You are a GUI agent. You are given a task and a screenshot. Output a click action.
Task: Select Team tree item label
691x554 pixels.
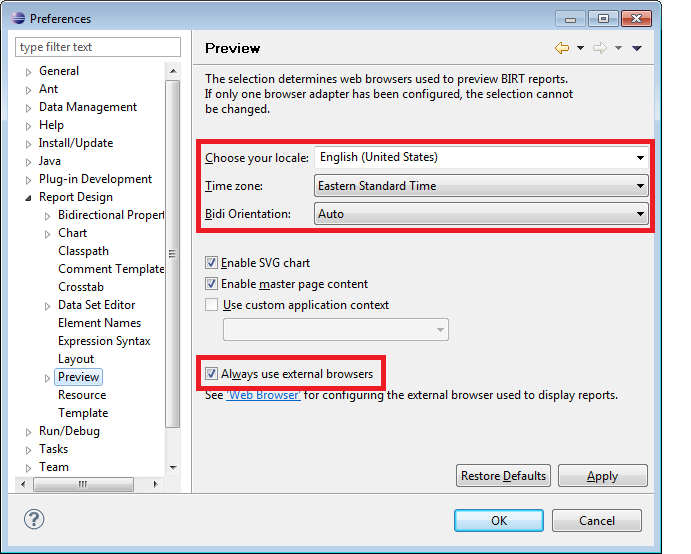click(54, 467)
